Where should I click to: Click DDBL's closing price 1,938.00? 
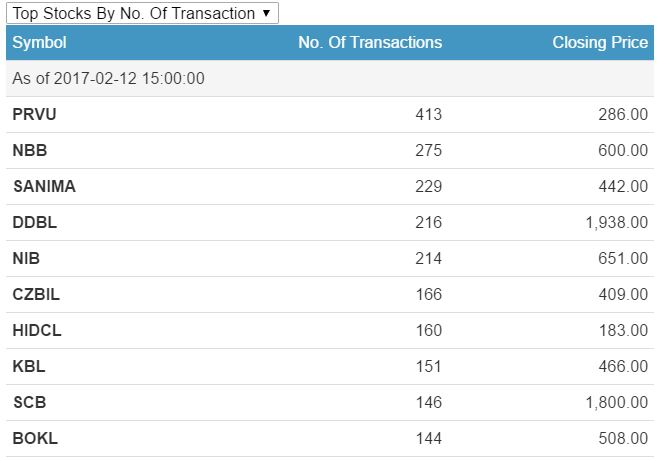tap(616, 222)
